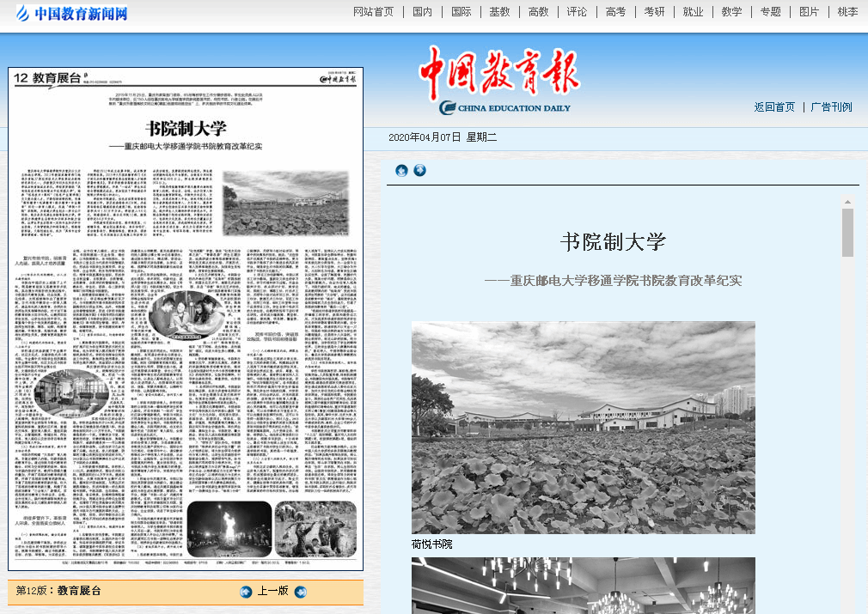Open the 就业 navigation item
Image resolution: width=868 pixels, height=614 pixels.
[693, 12]
